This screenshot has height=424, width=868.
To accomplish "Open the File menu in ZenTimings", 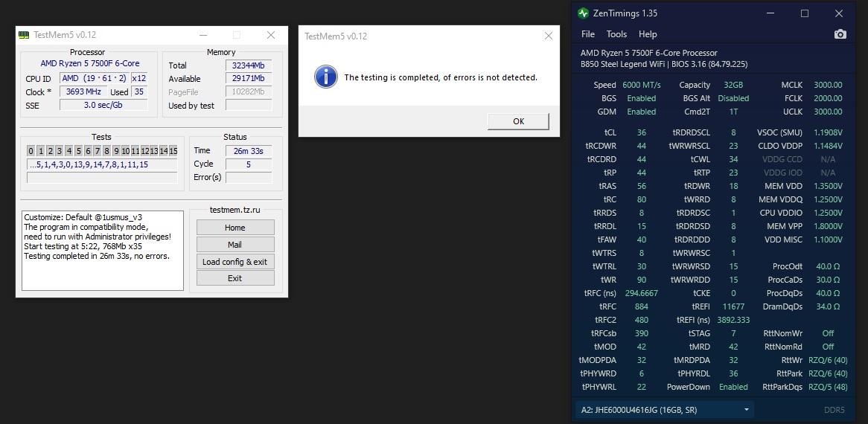I will 588,34.
